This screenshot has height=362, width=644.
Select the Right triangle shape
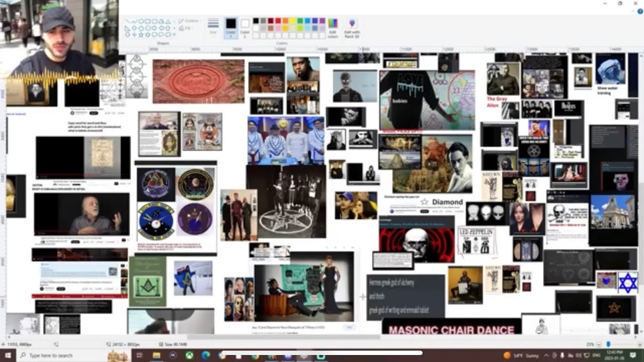(x=128, y=28)
